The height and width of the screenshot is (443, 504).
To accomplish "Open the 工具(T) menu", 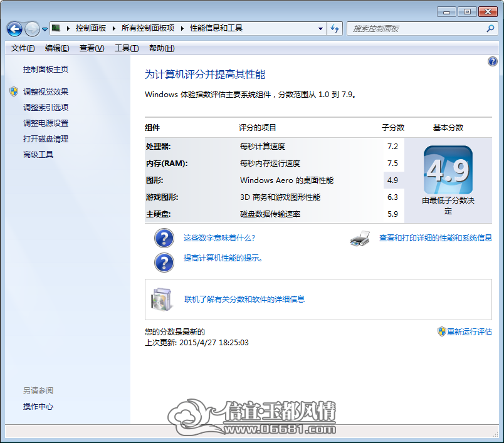I will click(x=127, y=48).
